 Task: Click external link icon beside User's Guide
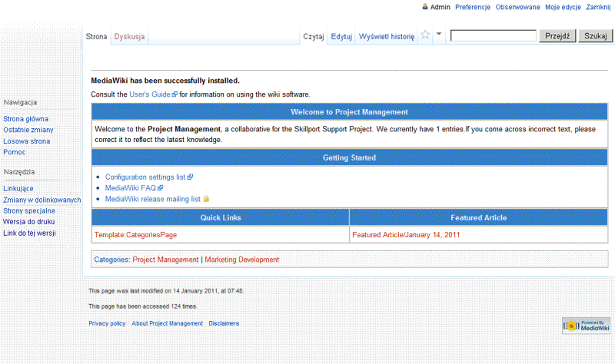pos(175,94)
